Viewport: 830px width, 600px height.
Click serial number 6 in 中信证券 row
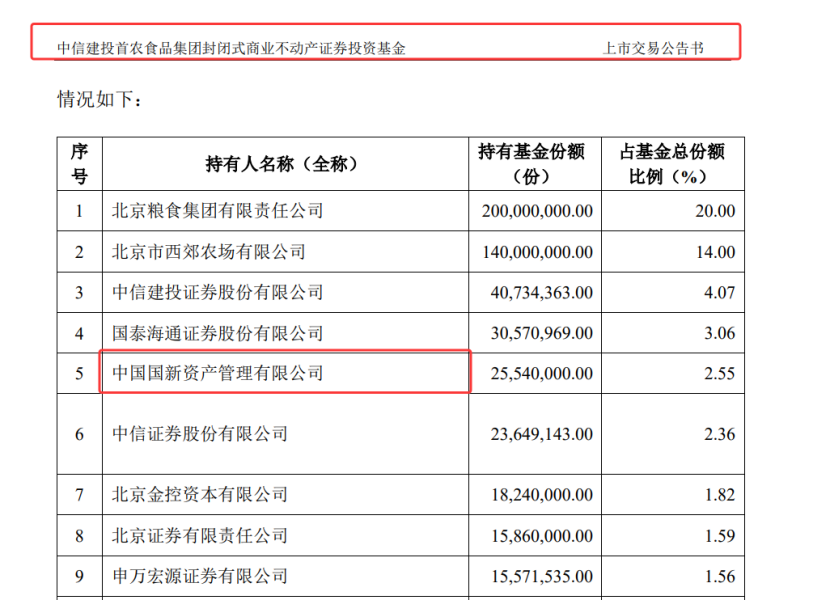click(79, 434)
